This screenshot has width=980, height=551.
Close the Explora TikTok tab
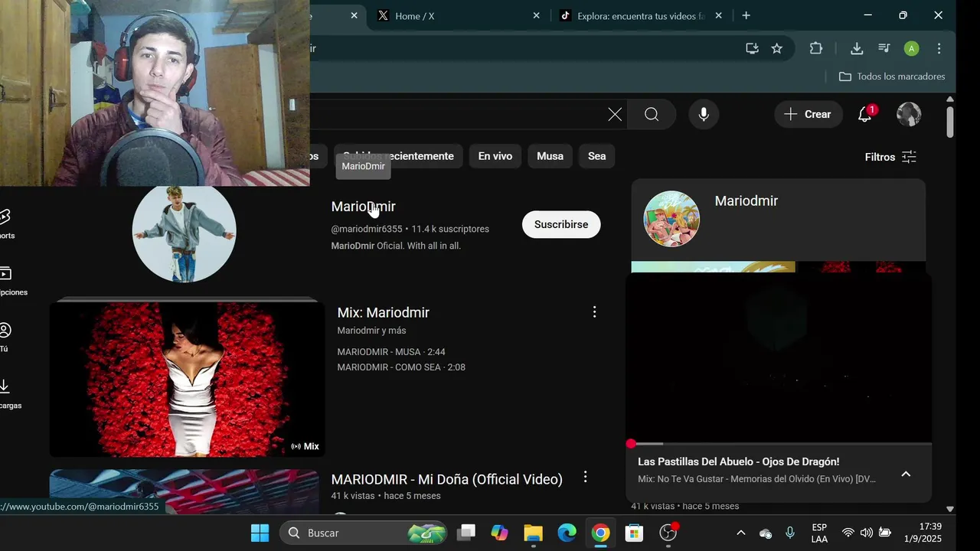[718, 15]
